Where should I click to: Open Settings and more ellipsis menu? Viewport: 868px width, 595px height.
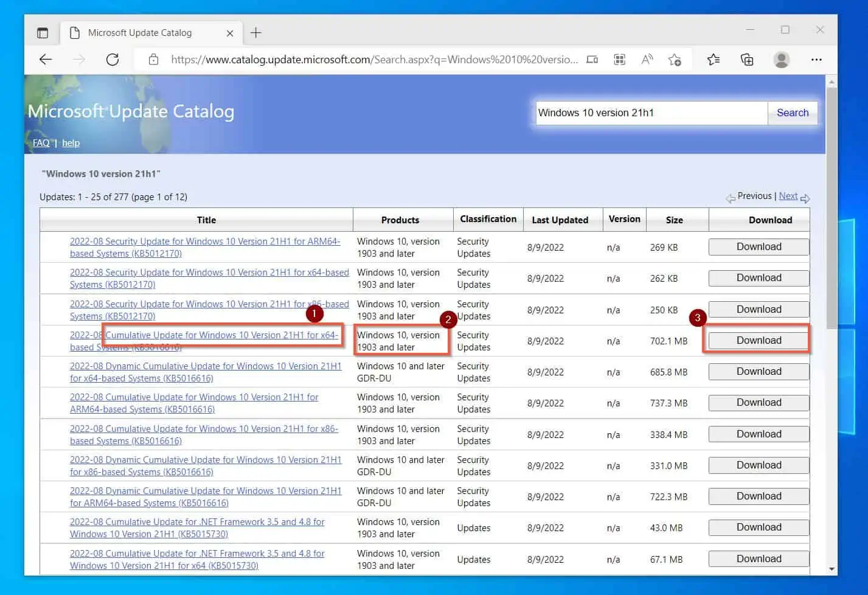pyautogui.click(x=816, y=60)
